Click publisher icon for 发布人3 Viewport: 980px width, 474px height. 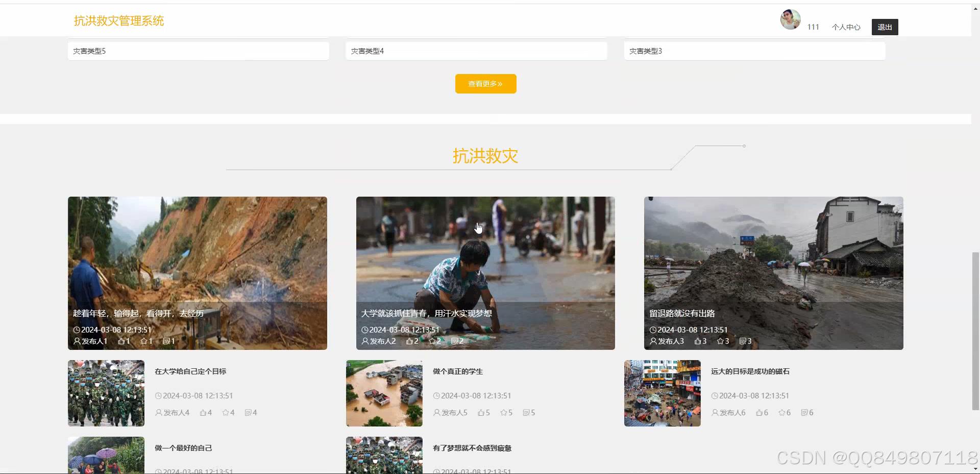[653, 341]
